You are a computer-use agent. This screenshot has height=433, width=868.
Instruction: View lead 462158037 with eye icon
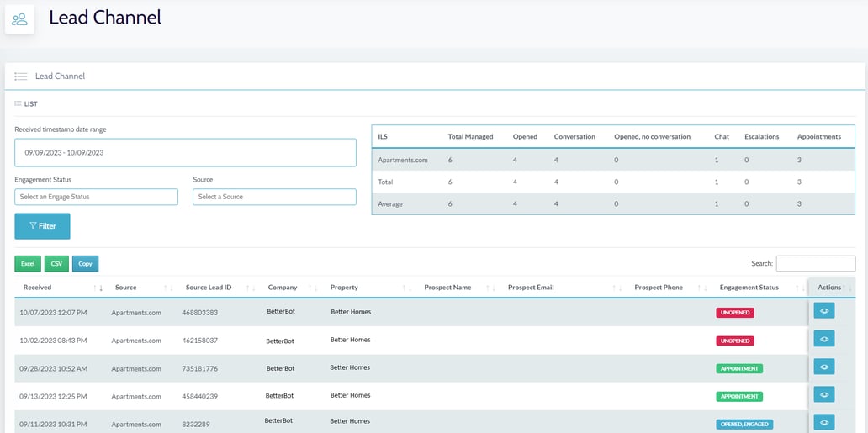coord(824,339)
